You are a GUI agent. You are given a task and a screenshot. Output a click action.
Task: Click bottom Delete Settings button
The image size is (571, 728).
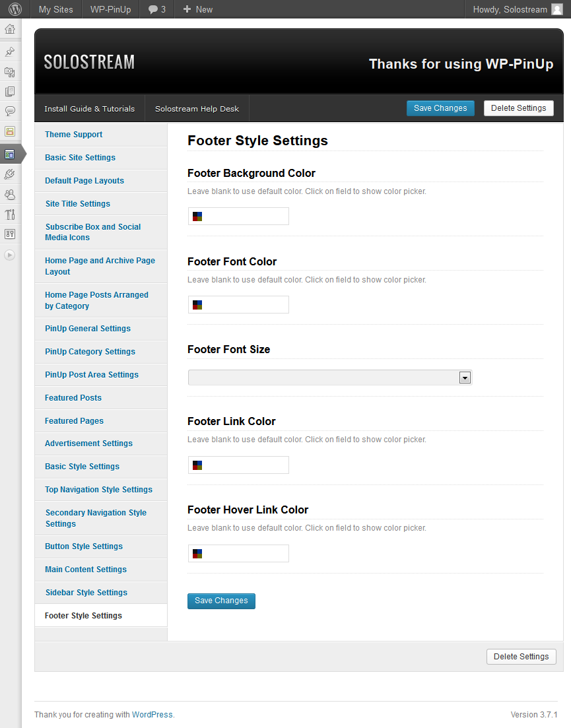pos(521,657)
